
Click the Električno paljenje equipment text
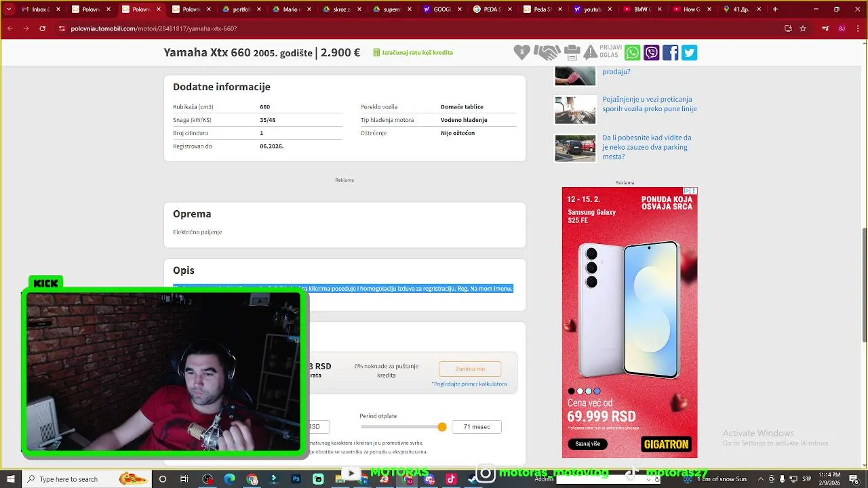[x=197, y=232]
